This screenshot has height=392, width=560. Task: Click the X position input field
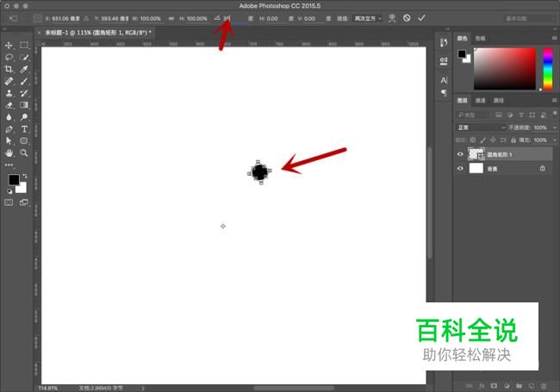point(65,18)
